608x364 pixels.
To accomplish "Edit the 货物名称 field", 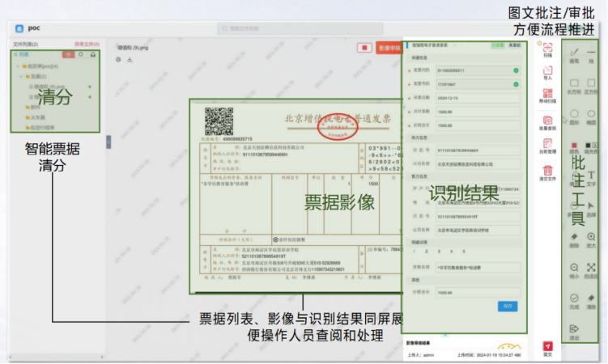I will (x=478, y=268).
